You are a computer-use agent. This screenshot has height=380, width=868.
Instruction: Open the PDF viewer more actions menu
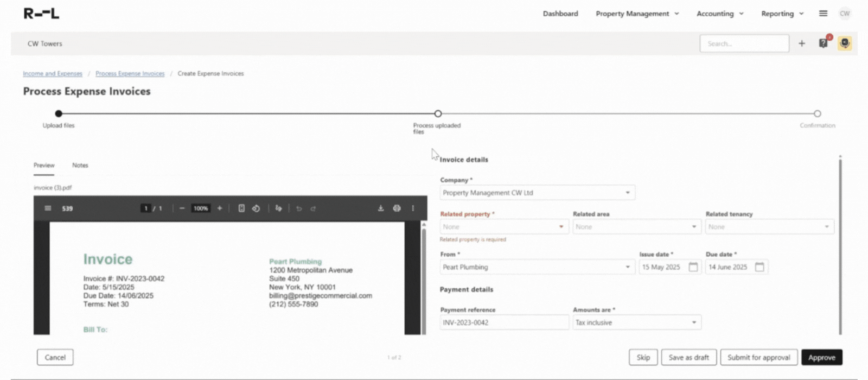click(x=413, y=208)
